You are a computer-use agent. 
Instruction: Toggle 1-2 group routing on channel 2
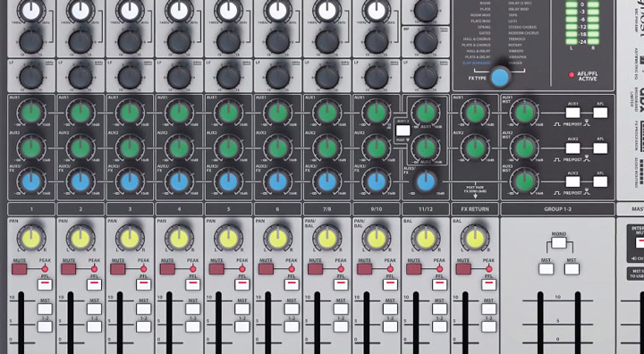tap(94, 326)
